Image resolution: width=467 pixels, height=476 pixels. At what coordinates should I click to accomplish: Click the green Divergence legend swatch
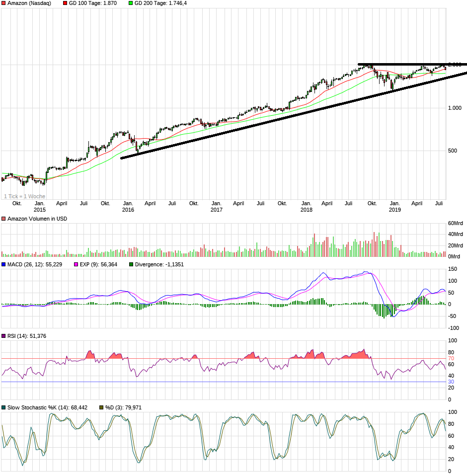tap(131, 264)
